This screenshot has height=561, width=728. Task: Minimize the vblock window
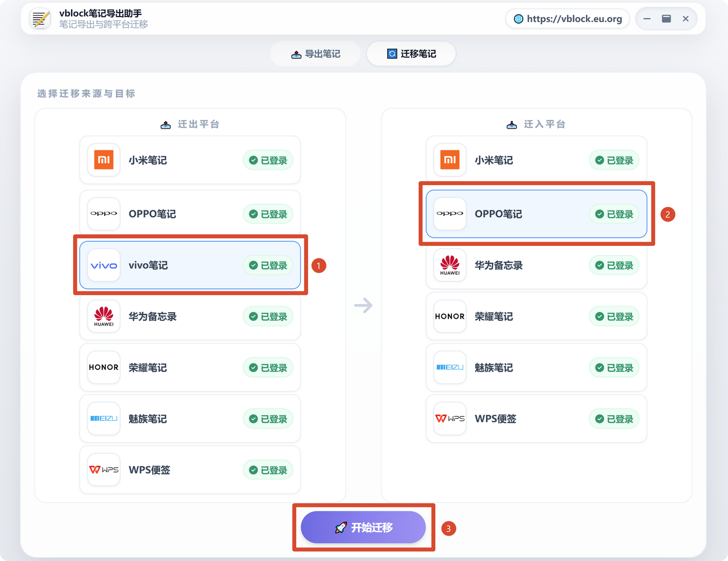click(647, 19)
